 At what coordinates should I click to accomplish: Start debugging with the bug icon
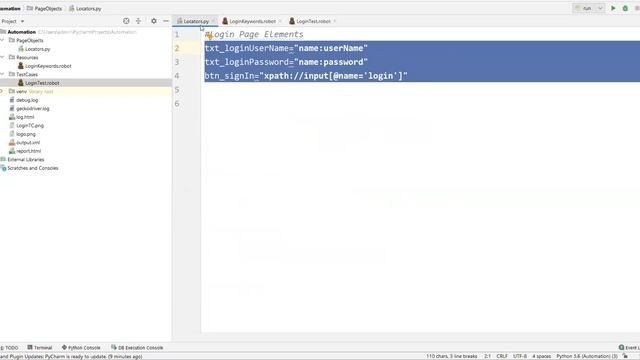coord(625,8)
